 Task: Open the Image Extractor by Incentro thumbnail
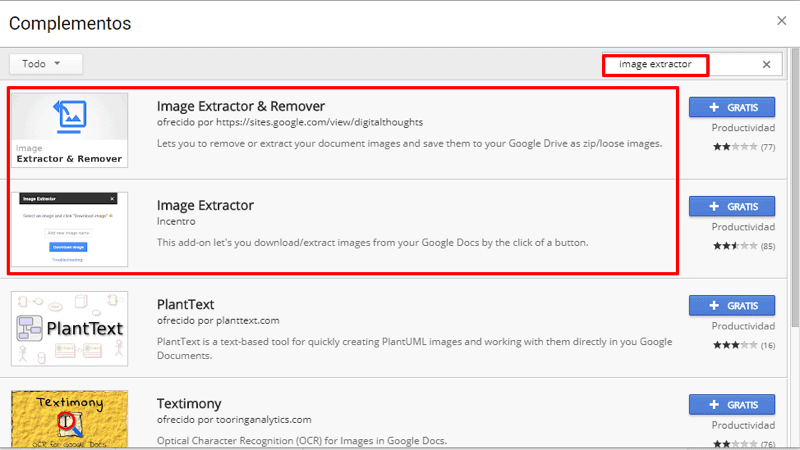(69, 229)
